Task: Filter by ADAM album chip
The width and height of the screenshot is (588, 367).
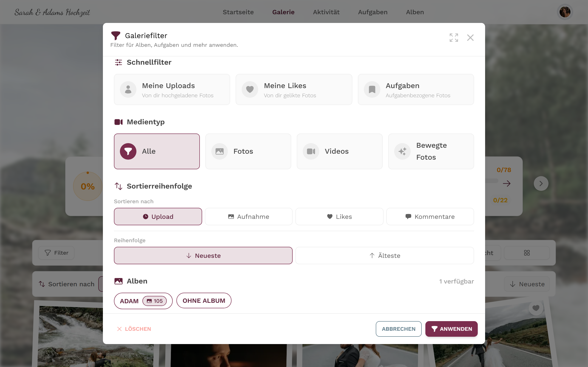Action: (143, 301)
